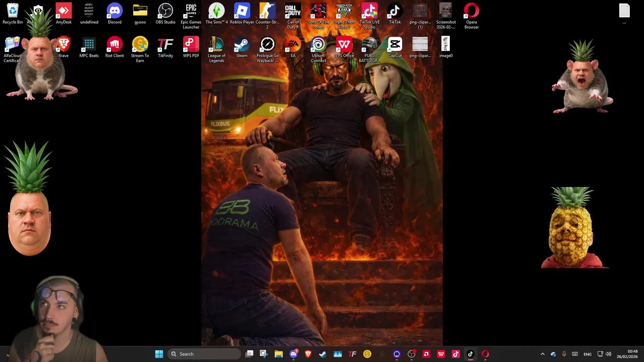Image resolution: width=644 pixels, height=362 pixels.
Task: Launch Opera Browser desktop shortcut
Action: [471, 16]
